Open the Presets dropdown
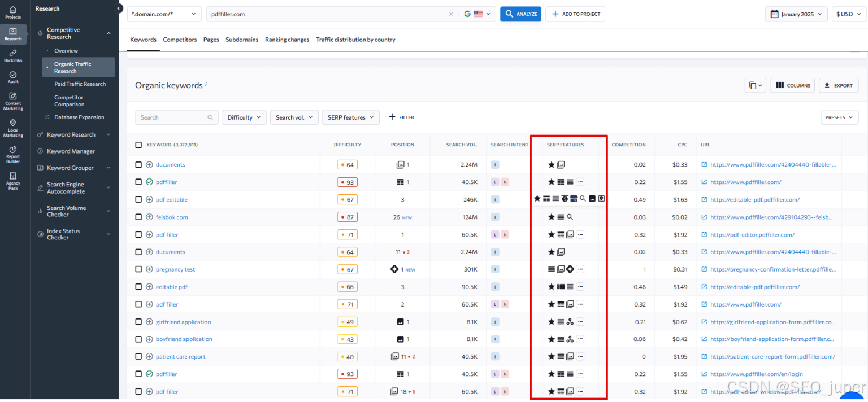 (x=839, y=117)
